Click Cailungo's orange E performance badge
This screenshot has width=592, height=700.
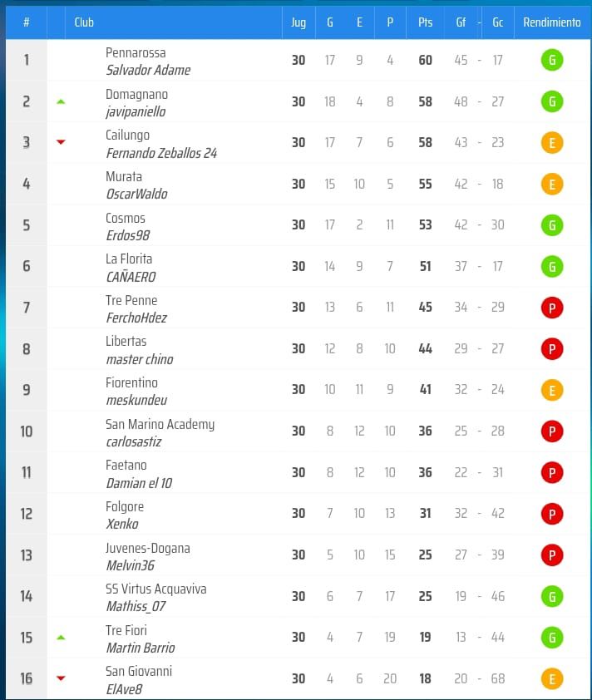point(551,143)
